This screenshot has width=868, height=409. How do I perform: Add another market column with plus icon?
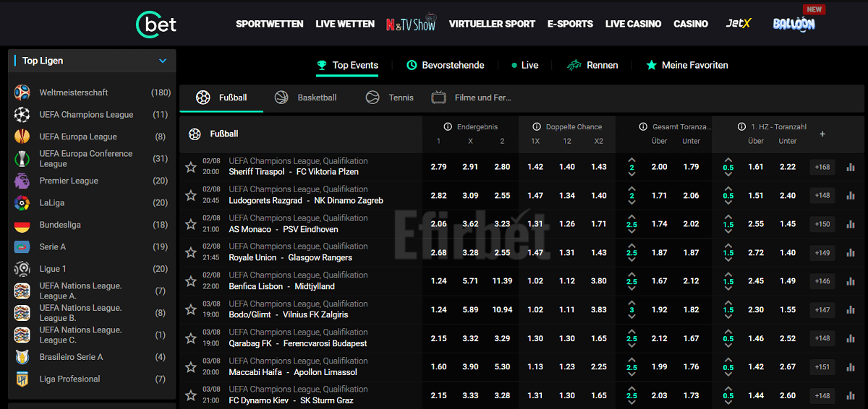click(x=822, y=134)
